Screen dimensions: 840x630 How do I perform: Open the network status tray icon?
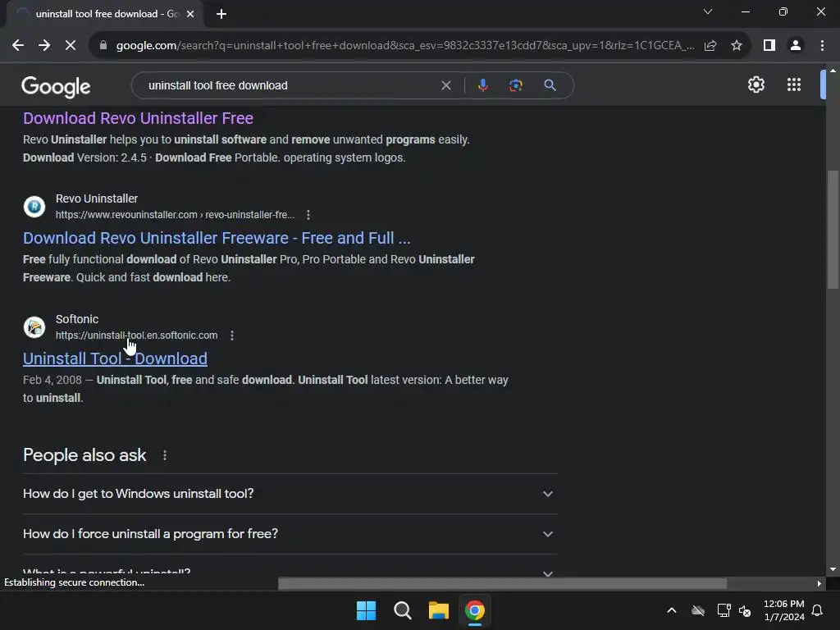pyautogui.click(x=724, y=610)
